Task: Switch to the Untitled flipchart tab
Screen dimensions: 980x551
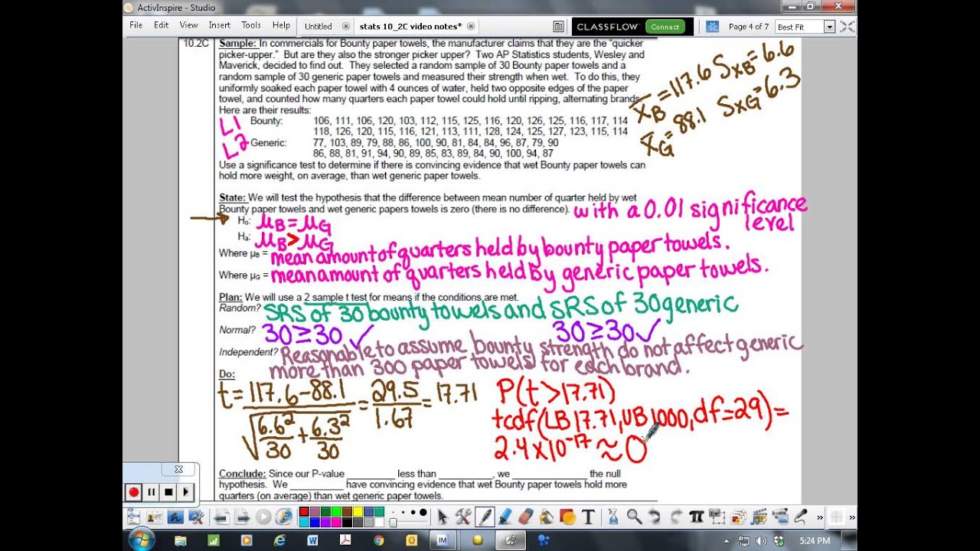Action: pos(318,26)
